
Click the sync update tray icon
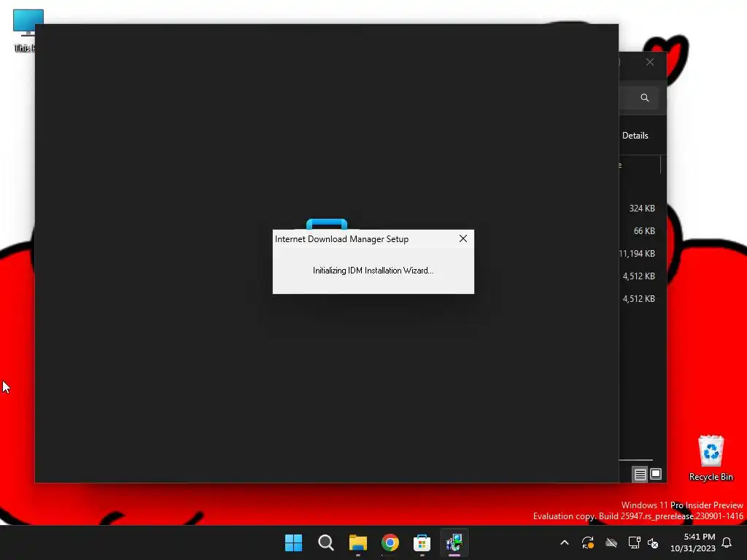pyautogui.click(x=587, y=542)
